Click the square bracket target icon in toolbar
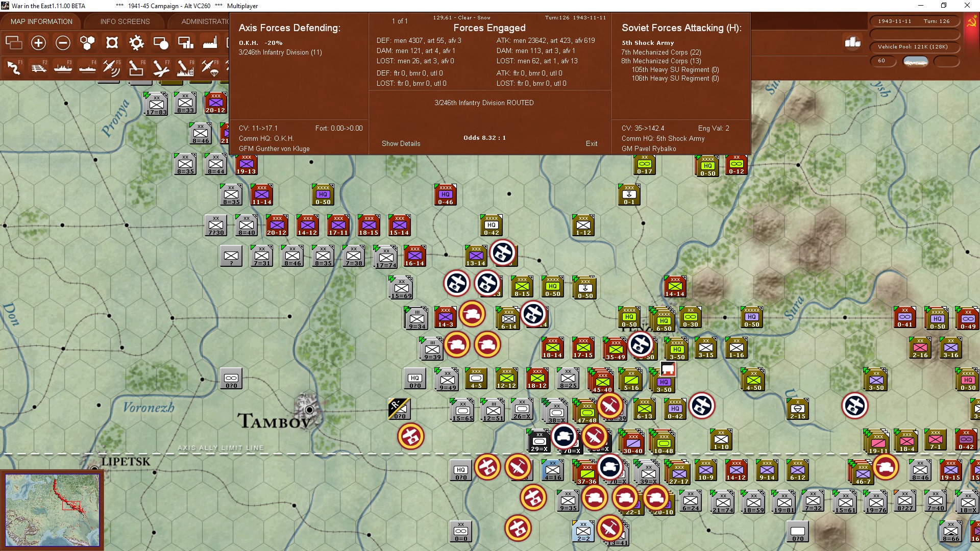The height and width of the screenshot is (551, 980). [x=112, y=43]
